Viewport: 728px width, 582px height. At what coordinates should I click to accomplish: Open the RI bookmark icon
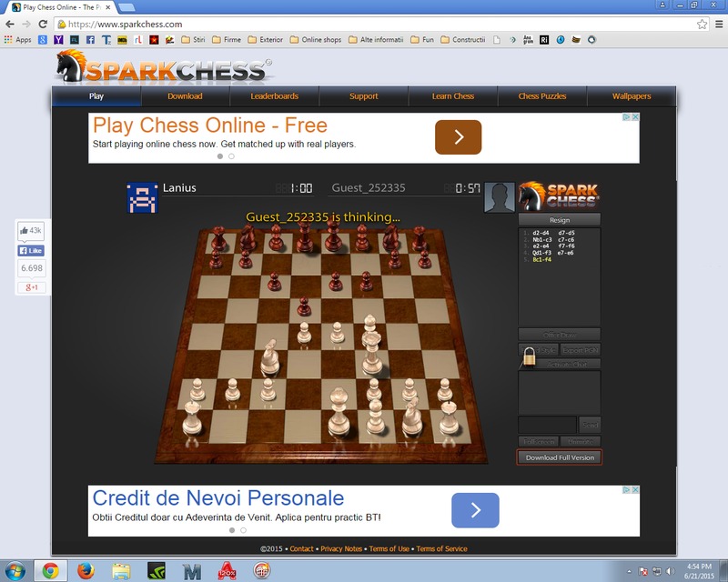click(544, 40)
